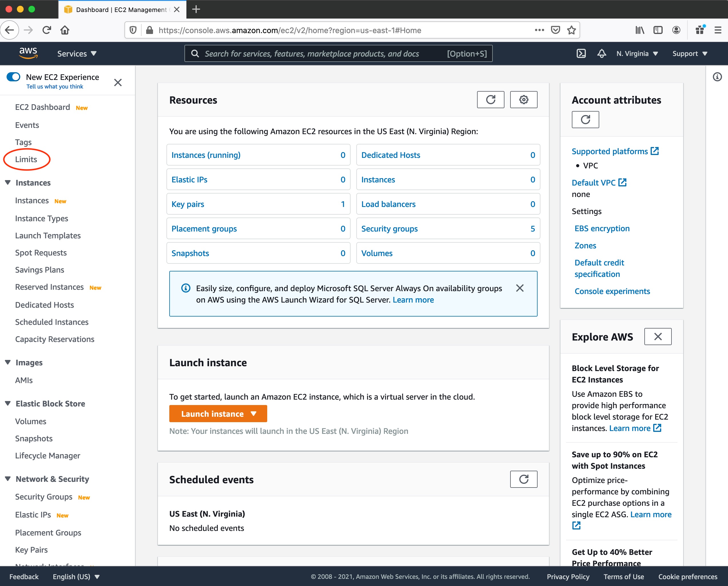Open Feedback in footer
This screenshot has height=586, width=728.
click(x=24, y=577)
